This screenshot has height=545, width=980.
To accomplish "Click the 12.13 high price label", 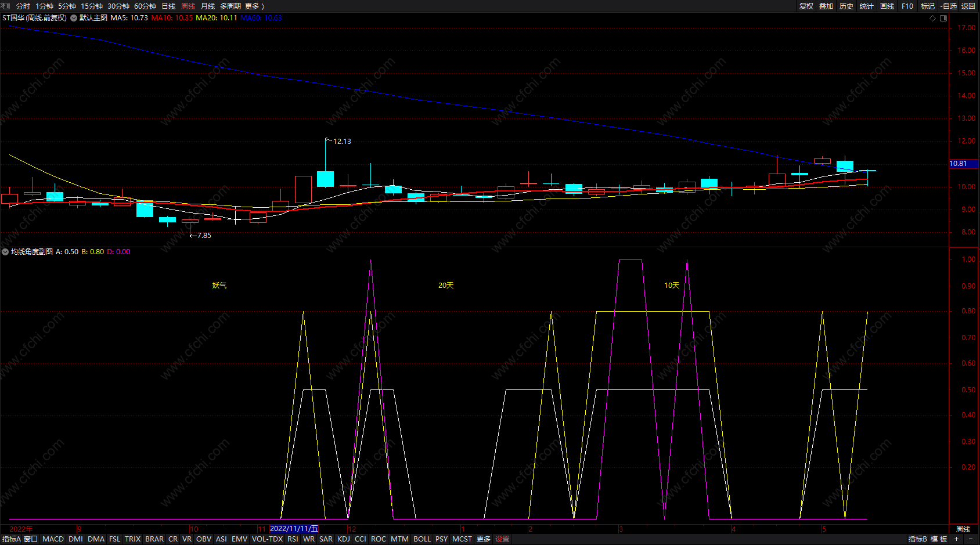I will [342, 142].
